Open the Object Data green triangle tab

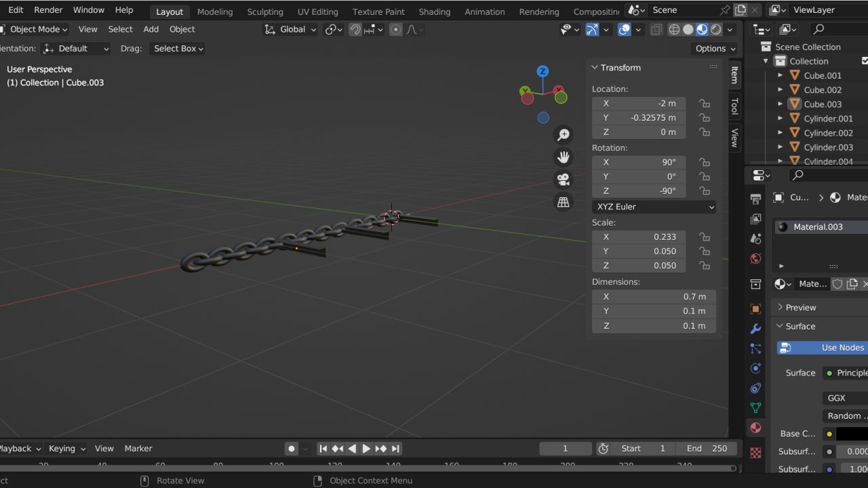[755, 408]
